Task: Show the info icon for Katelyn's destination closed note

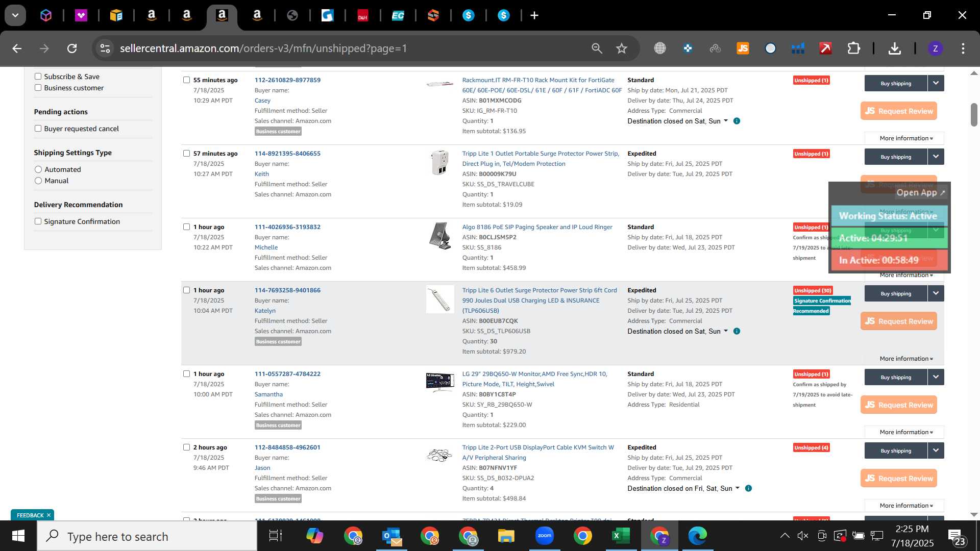Action: click(737, 331)
